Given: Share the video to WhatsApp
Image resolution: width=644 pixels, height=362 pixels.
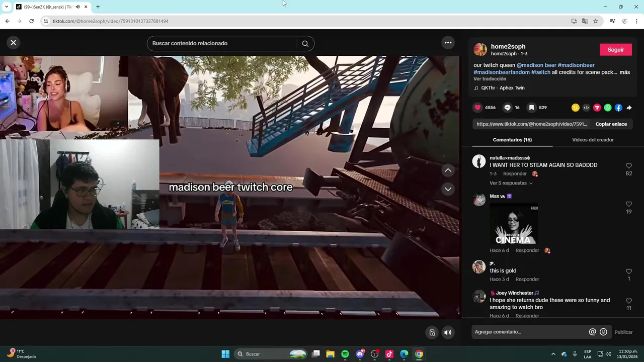Looking at the screenshot, I should (x=608, y=108).
